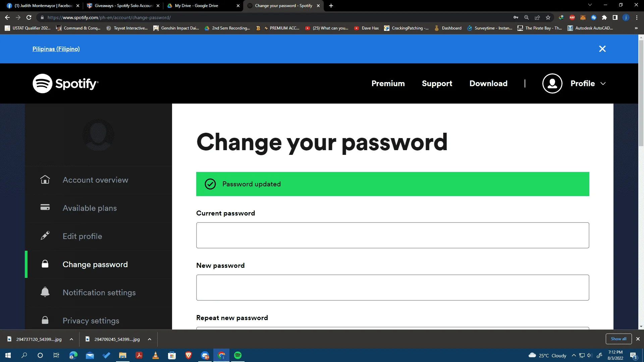The width and height of the screenshot is (644, 362).
Task: Open the Chrome profile avatar
Action: coord(626,17)
